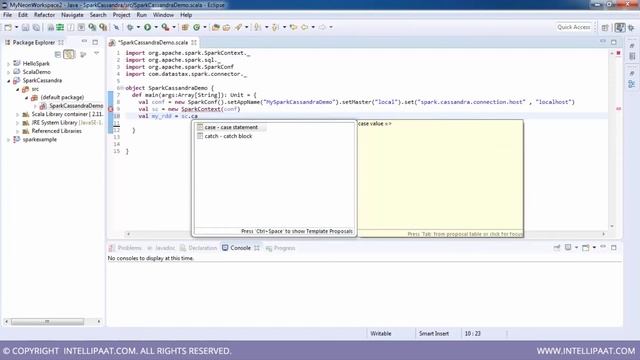This screenshot has width=640, height=360.
Task: Expand the ScalaDemo project
Action: pos(9,72)
